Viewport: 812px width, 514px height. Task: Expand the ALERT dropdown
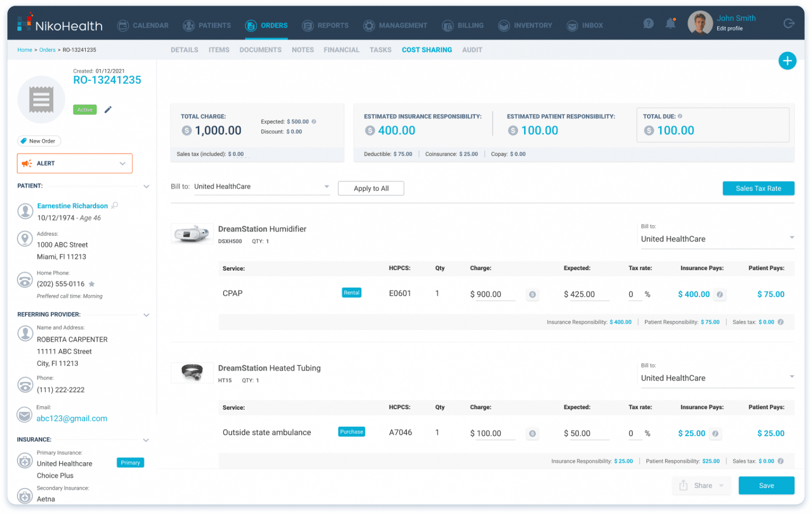[122, 163]
